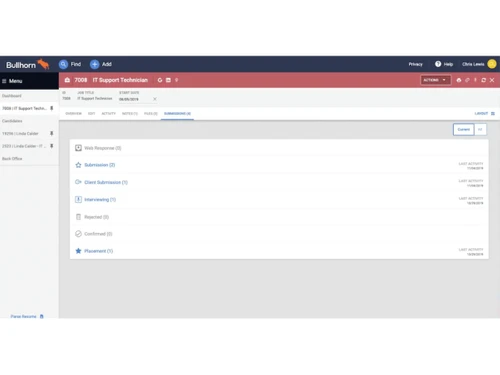This screenshot has height=375, width=500.
Task: Open the Chris Lewis user avatar
Action: click(492, 64)
